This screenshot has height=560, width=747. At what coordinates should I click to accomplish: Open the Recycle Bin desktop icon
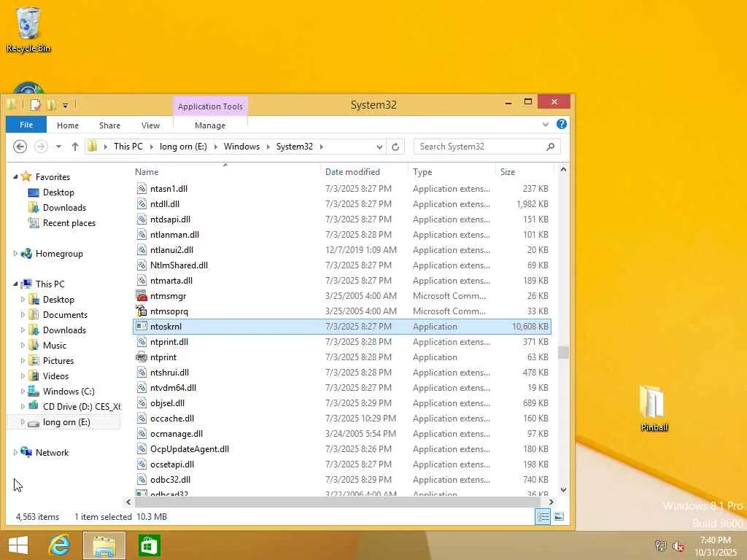point(28,29)
